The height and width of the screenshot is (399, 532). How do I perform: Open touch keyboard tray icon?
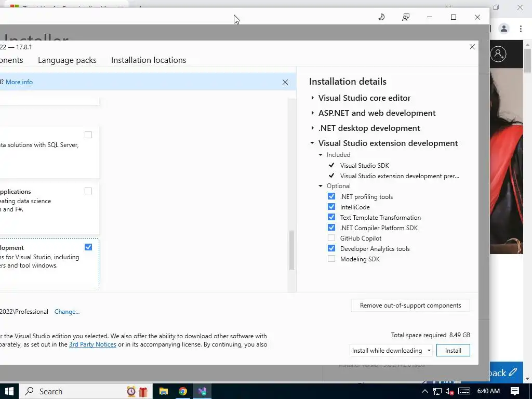pyautogui.click(x=464, y=391)
